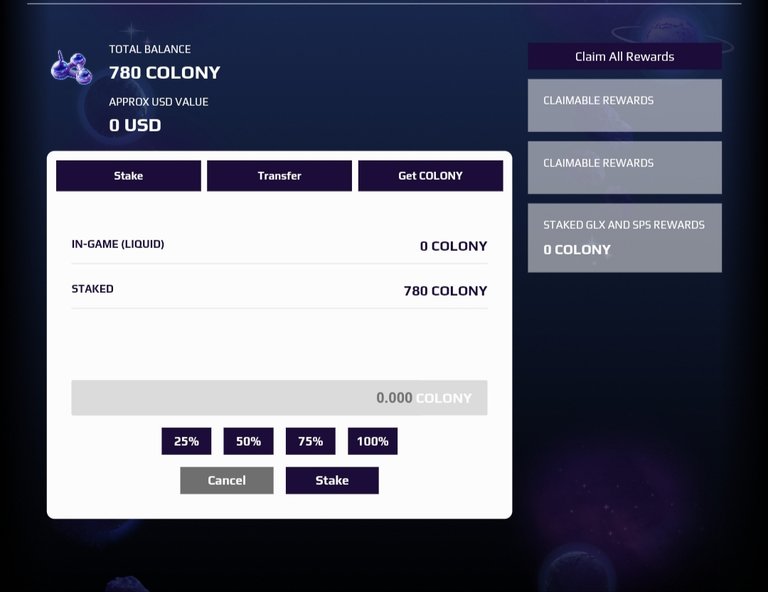
Task: Set stake amount to 100%
Action: (x=373, y=441)
